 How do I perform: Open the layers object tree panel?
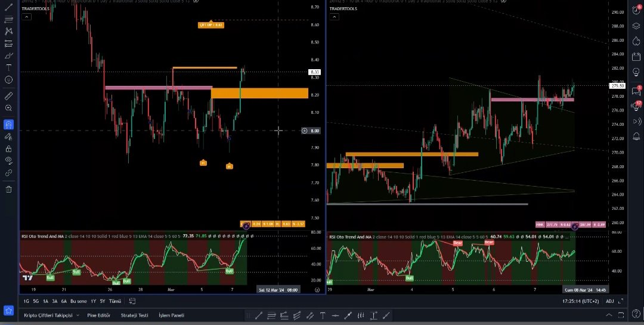click(636, 26)
